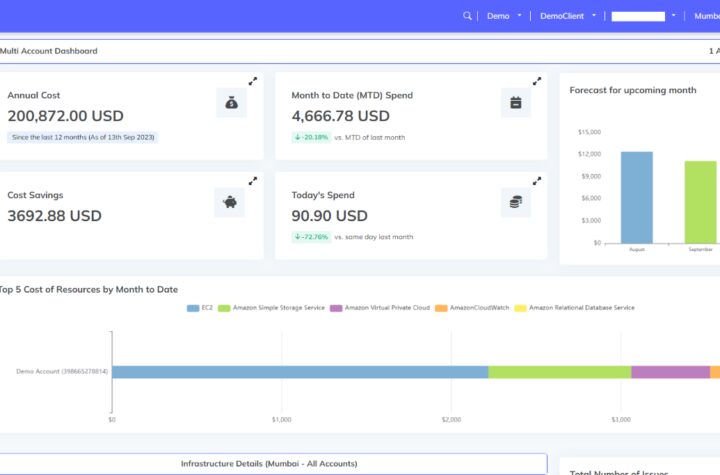Expand the Annual Cost card
Screen dimensions: 720x475
pos(253,81)
